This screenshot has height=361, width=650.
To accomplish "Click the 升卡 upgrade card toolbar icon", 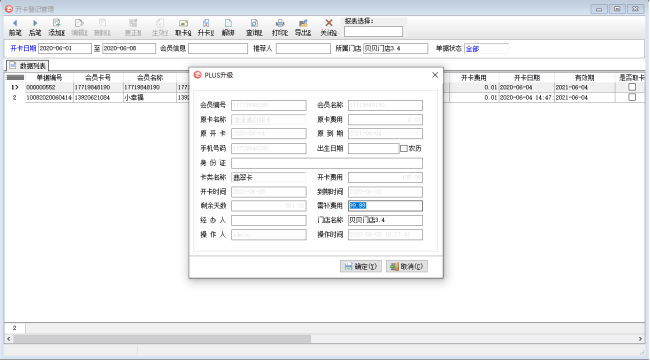I will click(x=206, y=27).
